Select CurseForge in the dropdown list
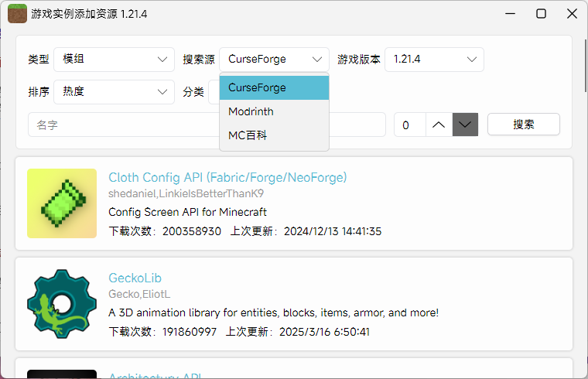This screenshot has height=379, width=588. (274, 87)
